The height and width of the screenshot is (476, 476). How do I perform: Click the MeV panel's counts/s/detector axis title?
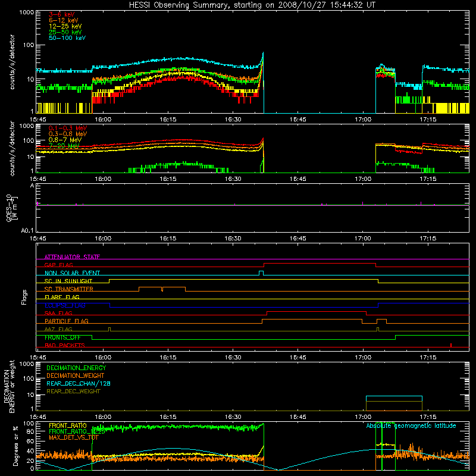tap(12, 148)
